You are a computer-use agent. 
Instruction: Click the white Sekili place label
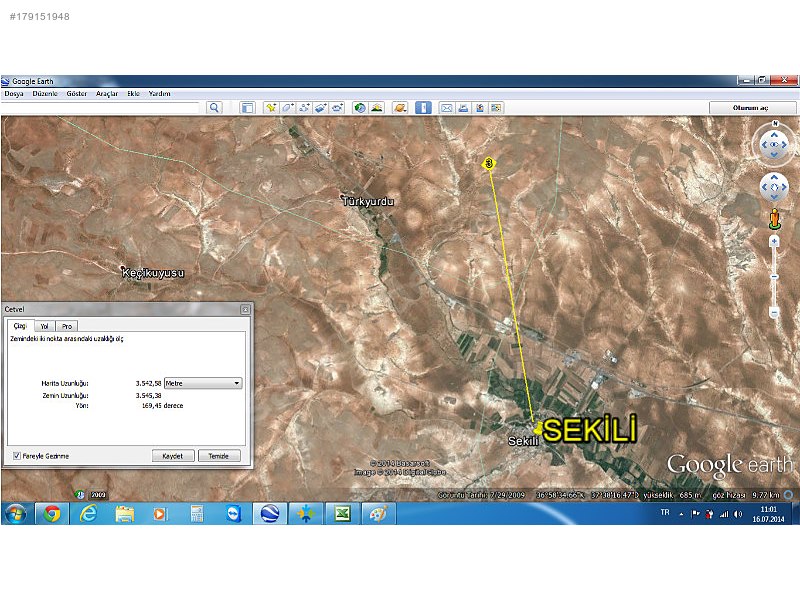coord(523,441)
